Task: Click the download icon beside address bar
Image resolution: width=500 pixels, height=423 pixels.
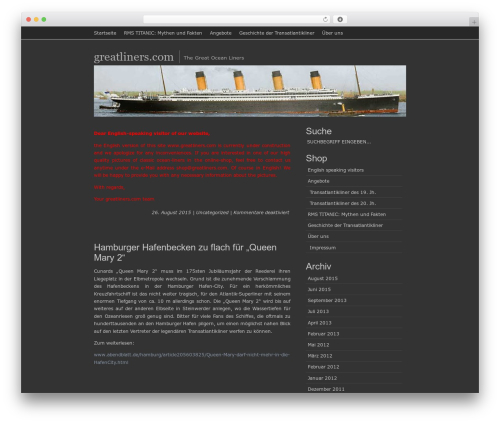Action: point(340,19)
